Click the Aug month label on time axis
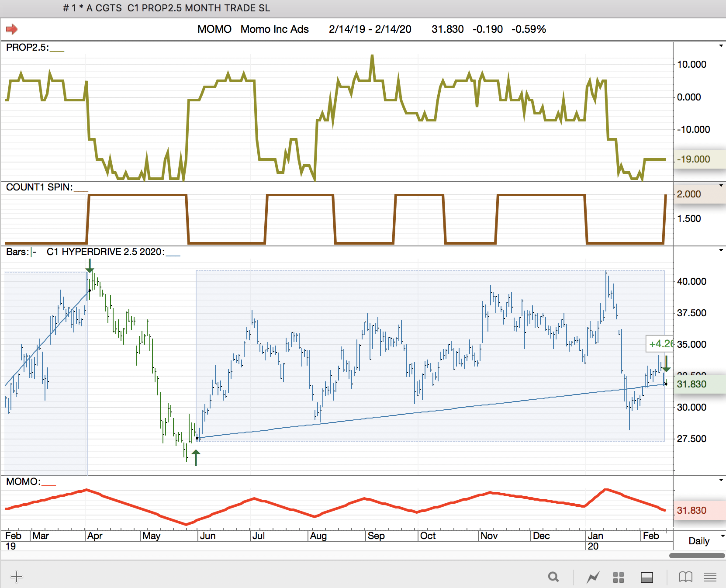726x588 pixels. [x=318, y=536]
